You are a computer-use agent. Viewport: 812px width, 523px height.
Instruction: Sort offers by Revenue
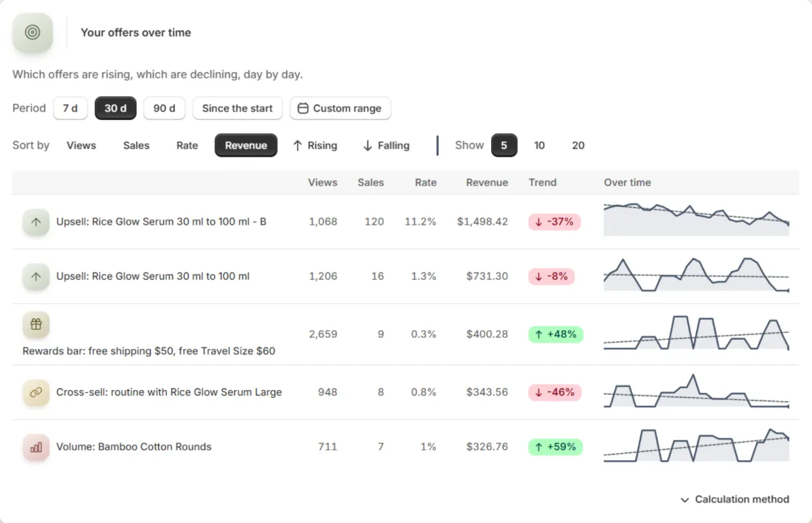click(x=246, y=146)
